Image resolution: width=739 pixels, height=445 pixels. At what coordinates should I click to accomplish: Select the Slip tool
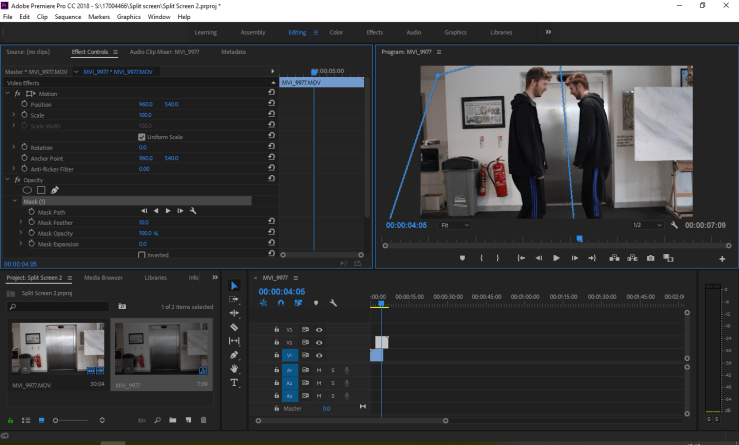pyautogui.click(x=234, y=341)
